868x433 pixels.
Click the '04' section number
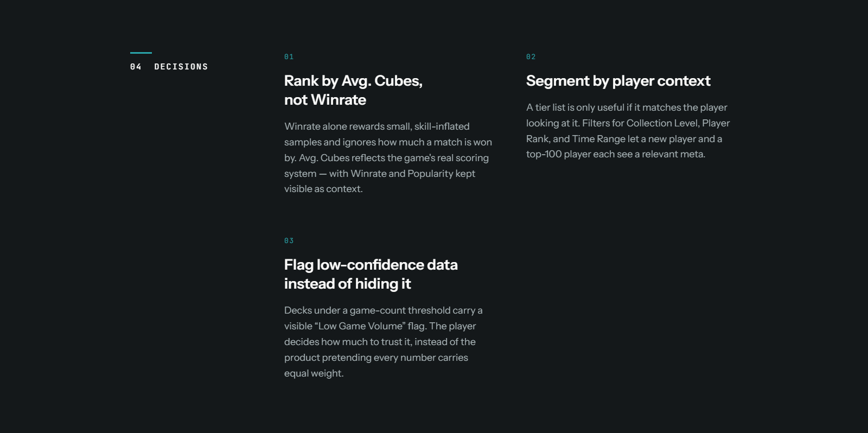tap(136, 67)
